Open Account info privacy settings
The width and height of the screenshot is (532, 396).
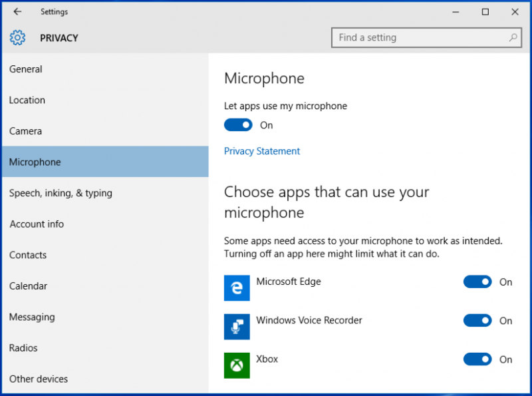point(37,224)
